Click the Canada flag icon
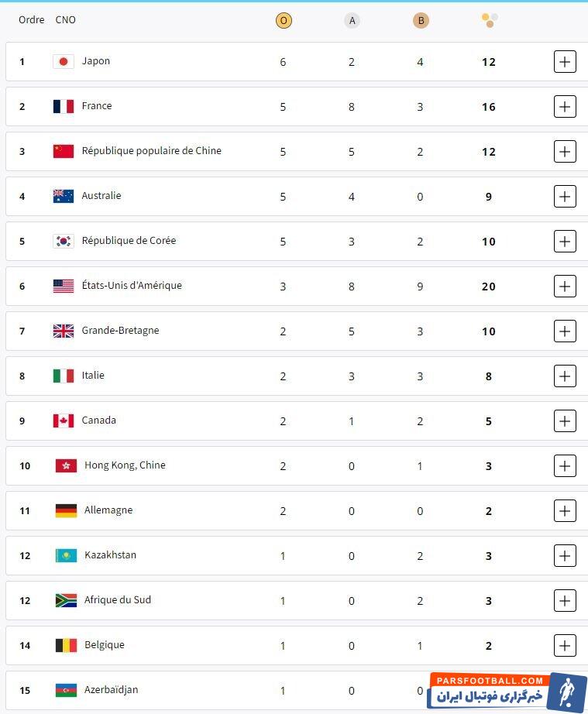 click(x=64, y=421)
